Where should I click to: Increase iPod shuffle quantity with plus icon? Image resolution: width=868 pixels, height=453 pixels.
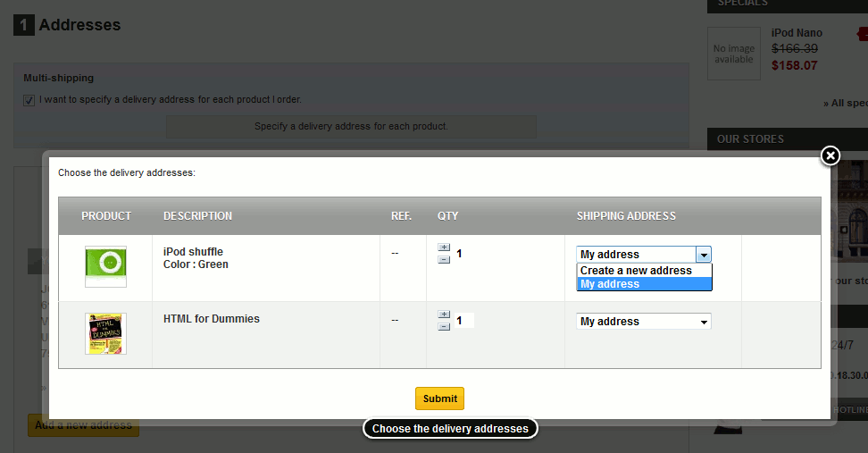[444, 248]
